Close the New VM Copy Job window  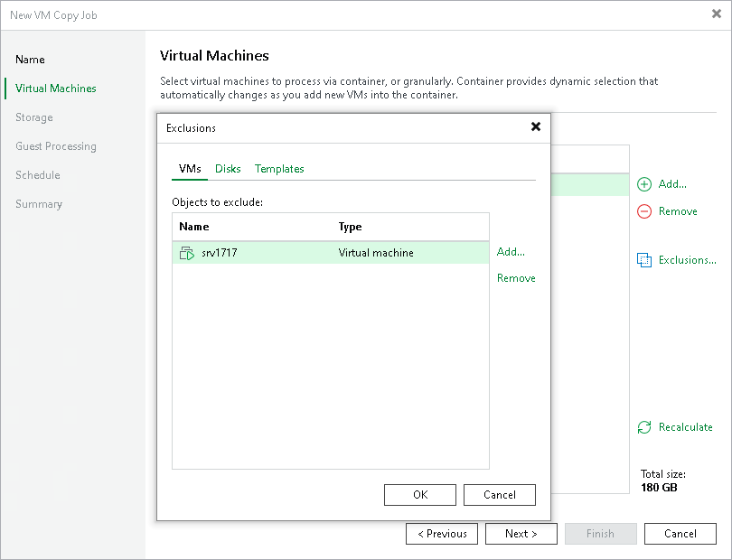pos(717,14)
